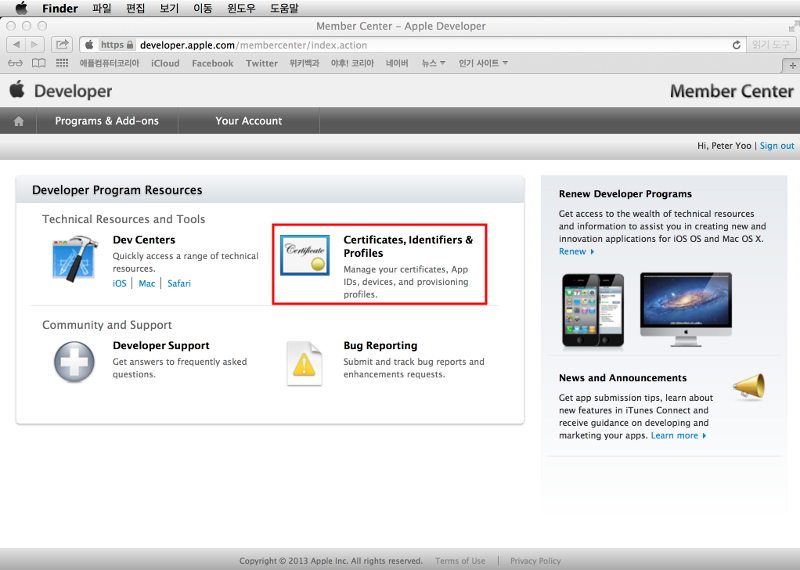Click the Learn more link
The height and width of the screenshot is (570, 800).
pos(679,436)
